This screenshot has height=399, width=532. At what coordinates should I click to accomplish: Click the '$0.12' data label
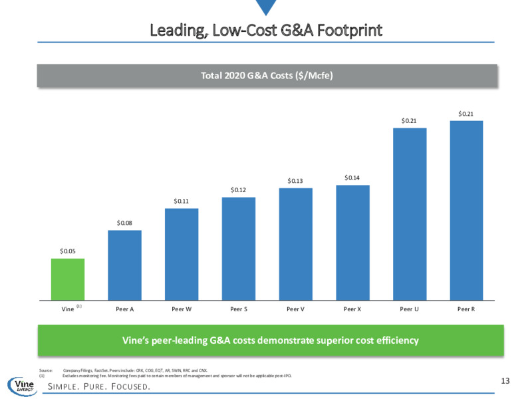coord(238,190)
